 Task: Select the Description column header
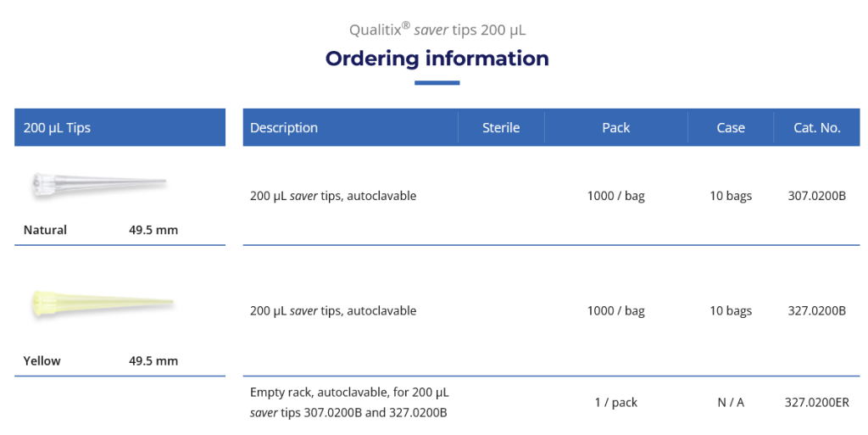(284, 128)
